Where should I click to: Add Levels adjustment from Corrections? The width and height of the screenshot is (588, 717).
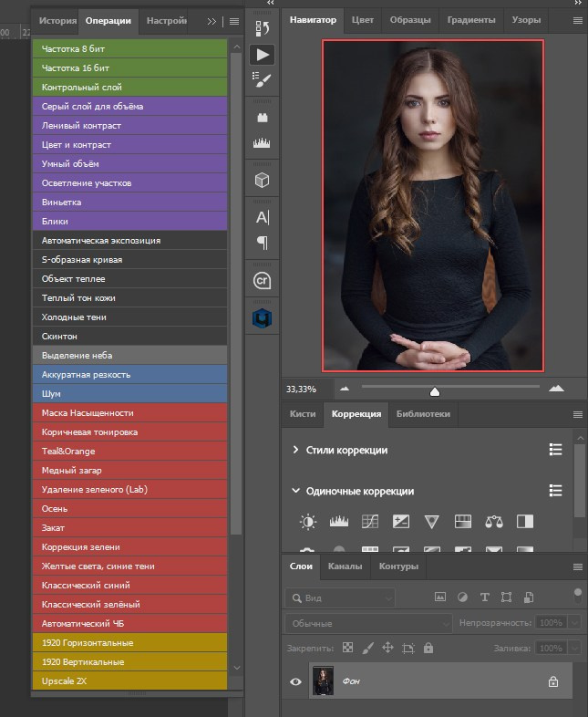[x=339, y=521]
